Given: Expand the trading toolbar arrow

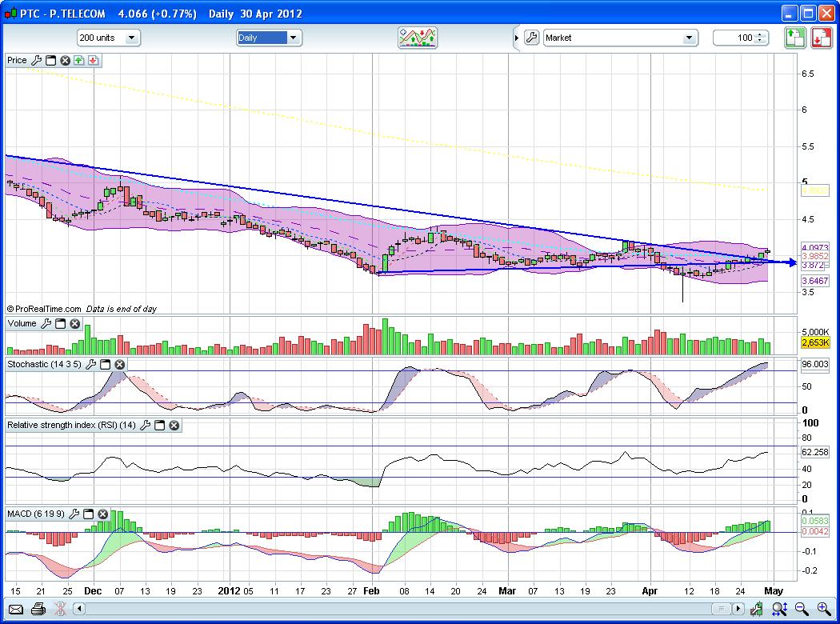Looking at the screenshot, I should click(517, 38).
